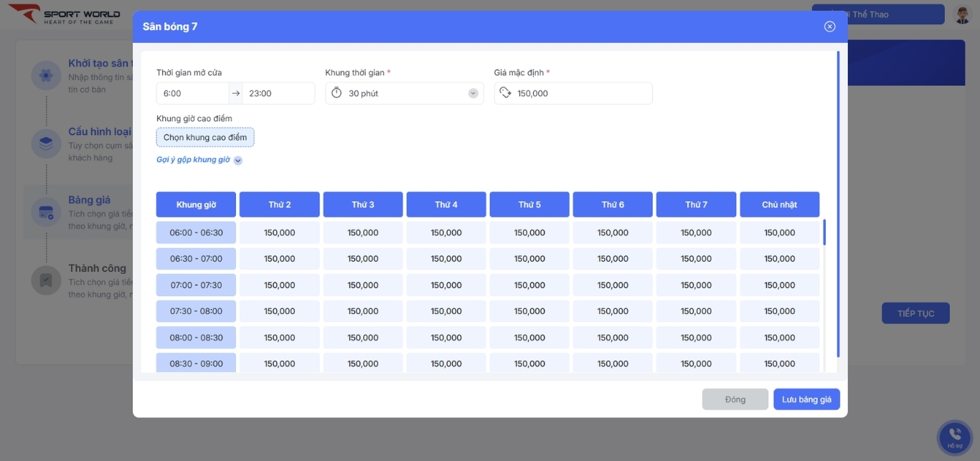Expand Gợi ý gộp khung giờ
Viewport: 980px width, 461px height.
click(238, 161)
